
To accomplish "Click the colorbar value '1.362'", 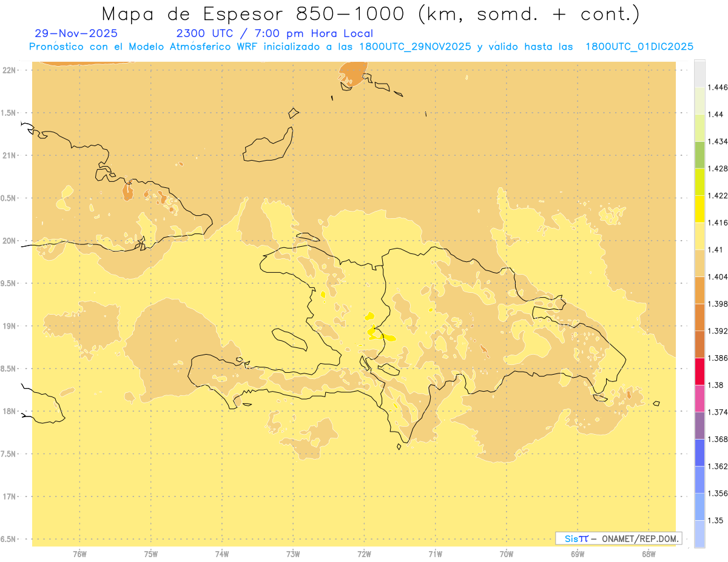I will 718,466.
